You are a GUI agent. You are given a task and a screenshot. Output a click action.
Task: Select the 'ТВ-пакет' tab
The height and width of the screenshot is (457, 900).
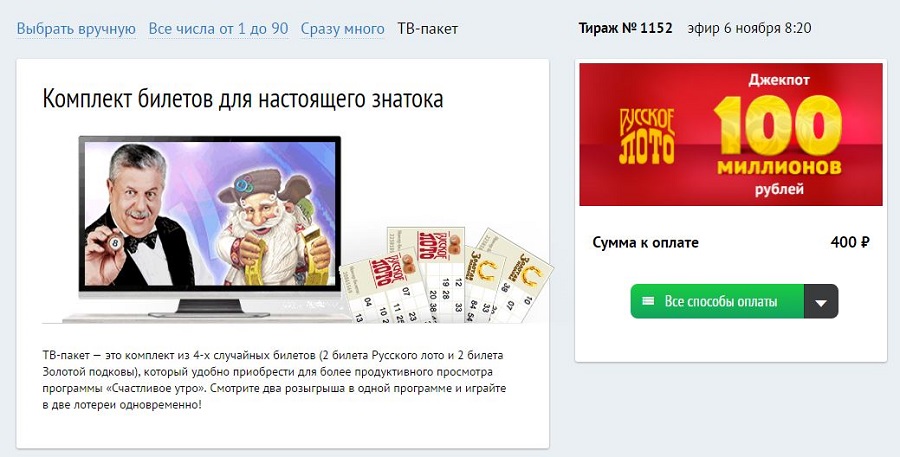point(428,29)
